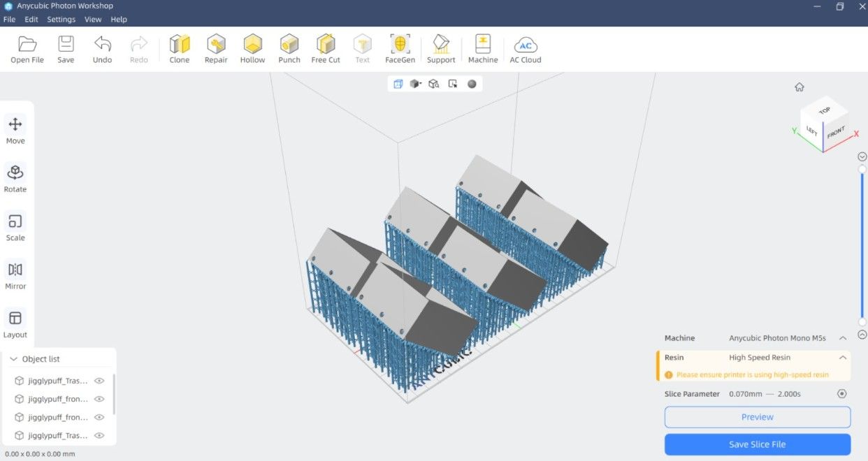The width and height of the screenshot is (868, 461).
Task: Click the 0.00 x 0.00 x 0.00 mm status
Action: pyautogui.click(x=39, y=454)
